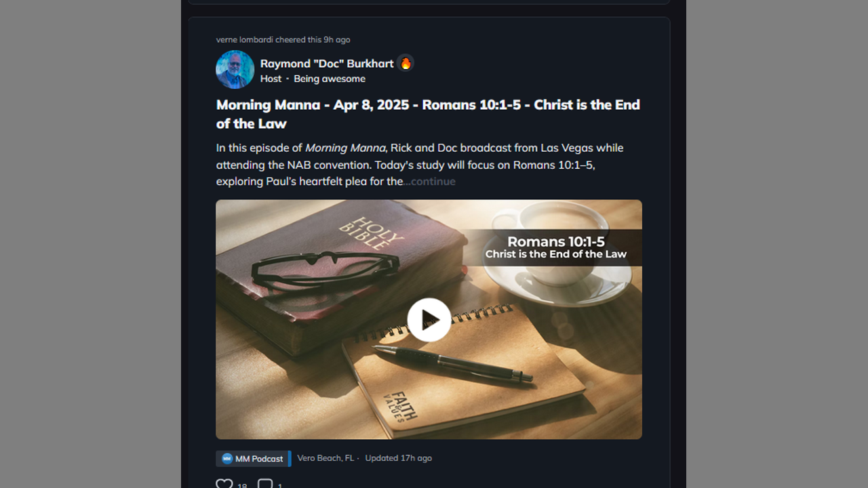Play the Romans 10:1-5 video
868x488 pixels.
429,320
